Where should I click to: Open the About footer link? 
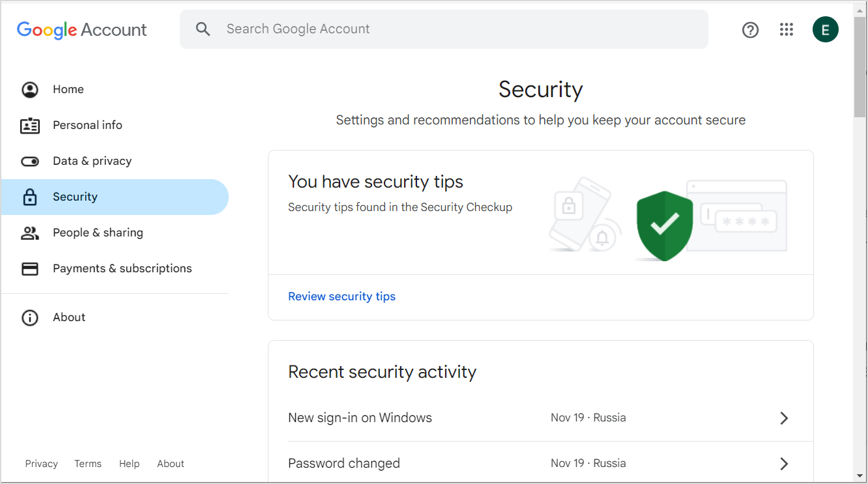pyautogui.click(x=171, y=464)
